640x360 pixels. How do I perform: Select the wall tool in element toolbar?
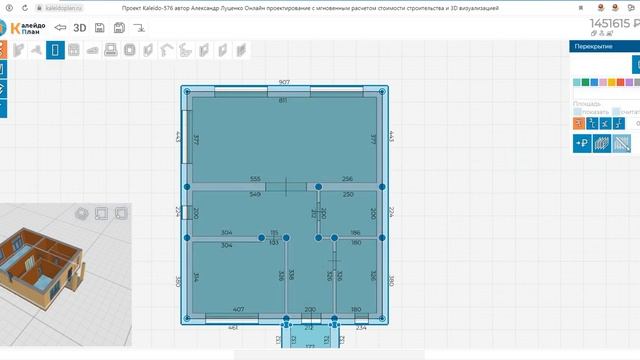18,50
